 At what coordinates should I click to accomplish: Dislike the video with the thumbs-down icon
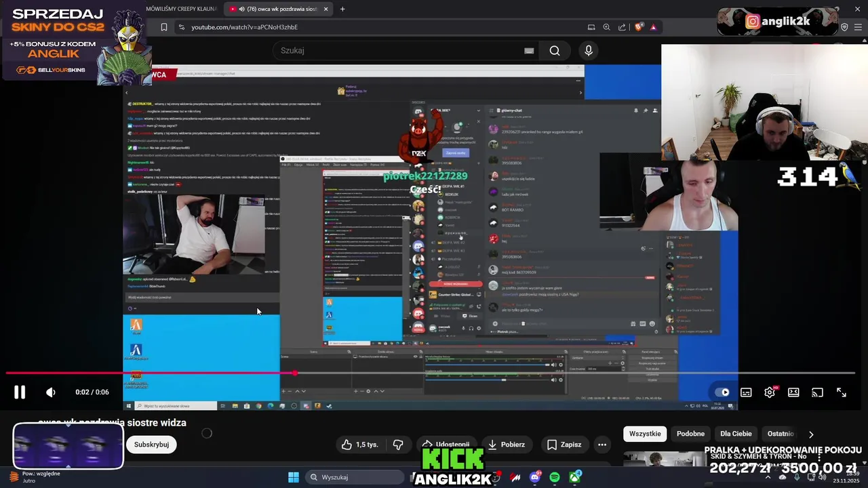(x=398, y=445)
